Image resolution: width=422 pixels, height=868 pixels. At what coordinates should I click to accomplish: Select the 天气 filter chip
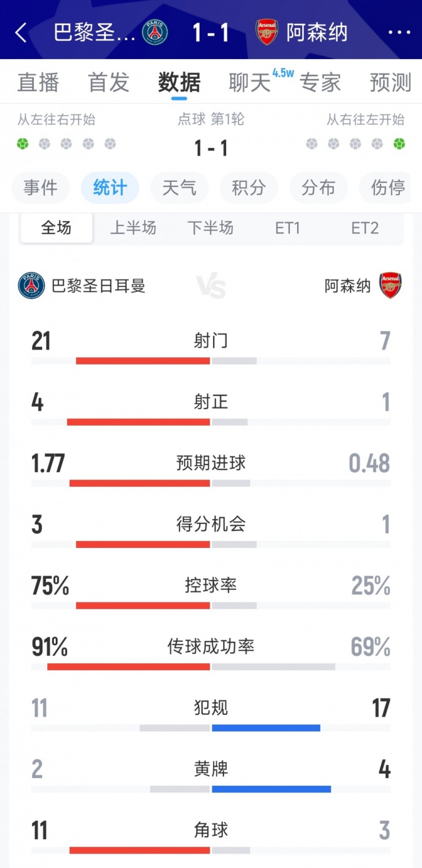[179, 187]
